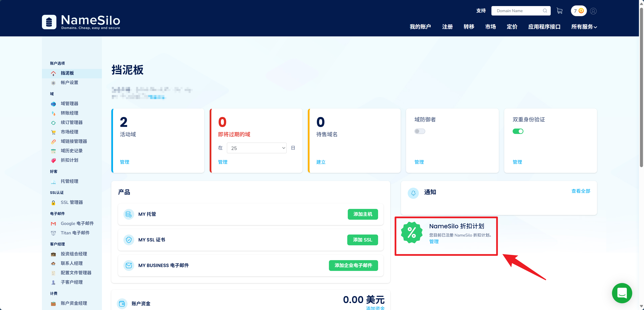Click the search magnifier icon

(x=545, y=11)
